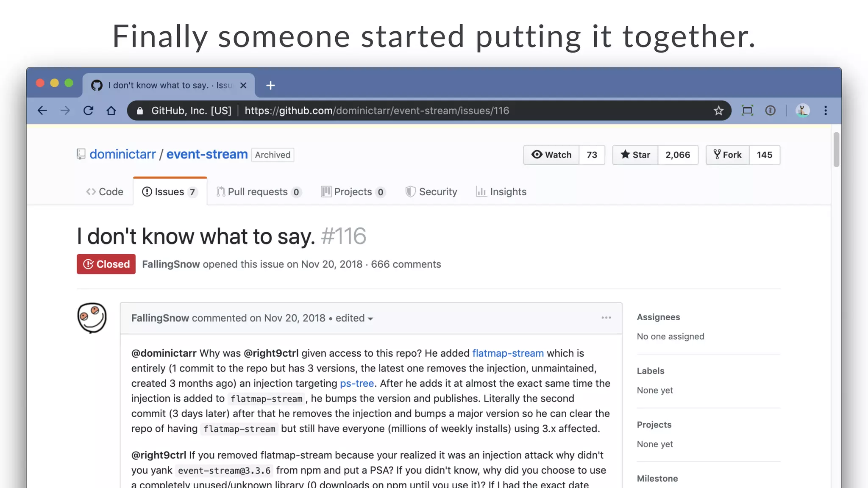The height and width of the screenshot is (488, 868).
Task: Click the screen capture extension icon
Action: pyautogui.click(x=747, y=111)
